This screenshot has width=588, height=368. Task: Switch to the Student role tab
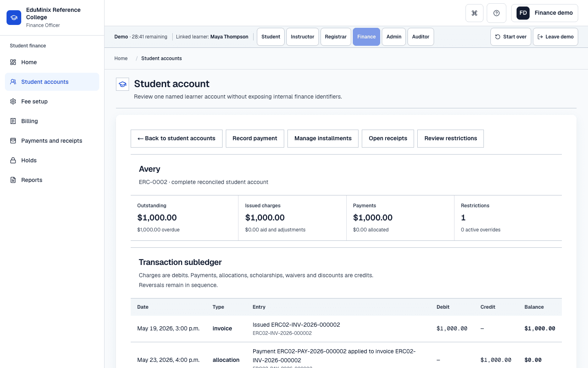pos(271,37)
